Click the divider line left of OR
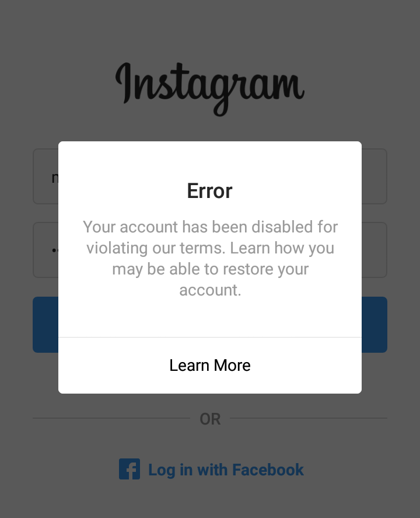This screenshot has height=518, width=420. [x=111, y=418]
